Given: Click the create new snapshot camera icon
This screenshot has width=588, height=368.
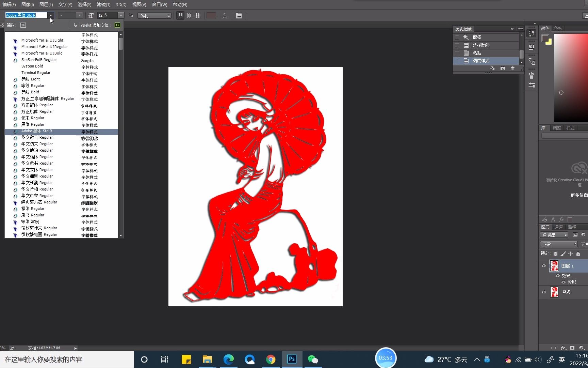Looking at the screenshot, I should click(503, 68).
